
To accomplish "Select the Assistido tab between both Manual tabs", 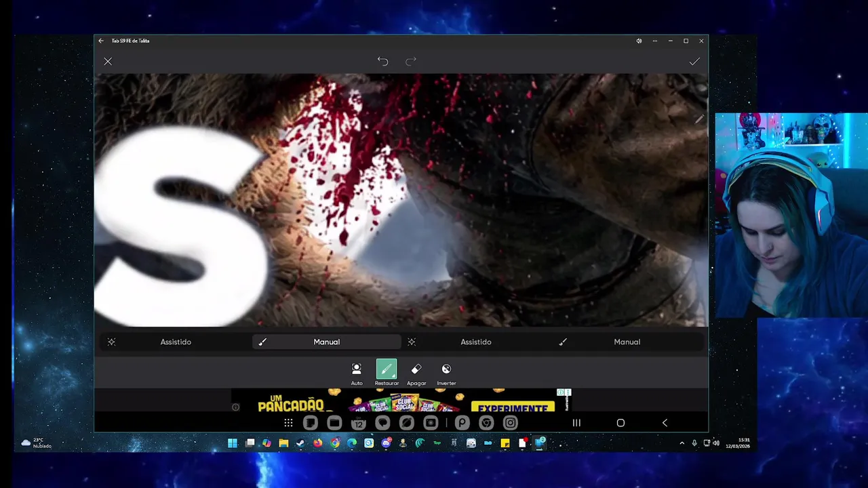I will point(476,342).
